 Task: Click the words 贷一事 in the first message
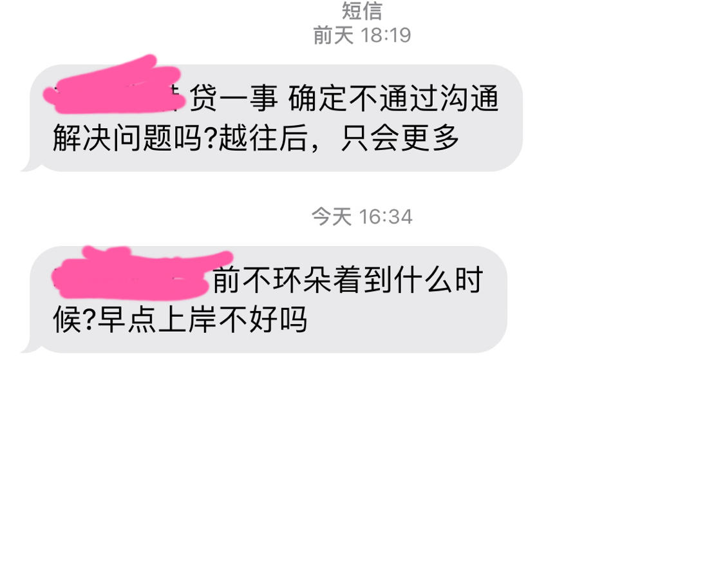tap(234, 99)
